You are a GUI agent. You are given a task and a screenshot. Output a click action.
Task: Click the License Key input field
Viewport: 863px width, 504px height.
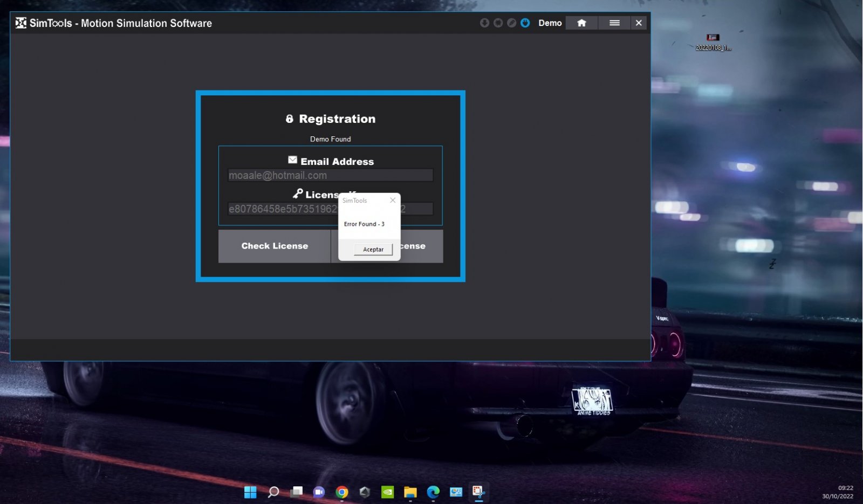point(330,209)
